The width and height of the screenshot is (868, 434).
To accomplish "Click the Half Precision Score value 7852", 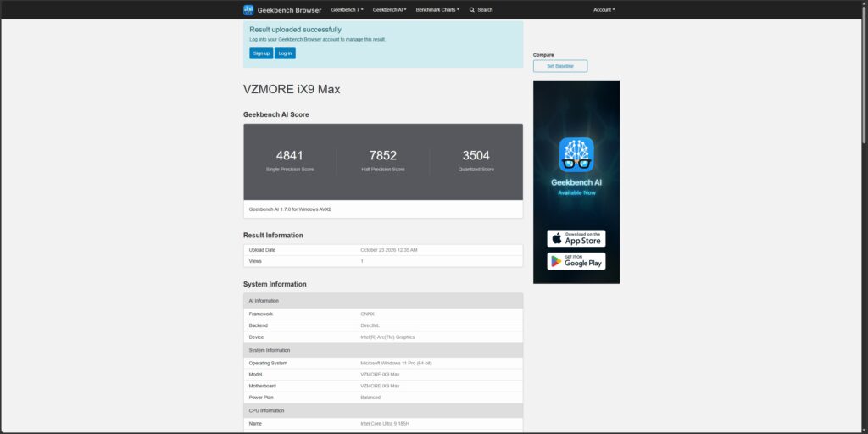I will 383,156.
